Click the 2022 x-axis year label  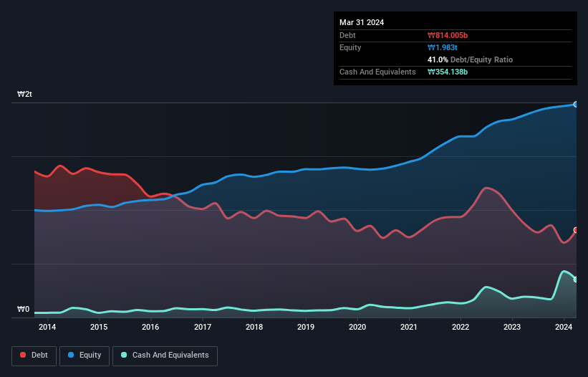click(461, 327)
